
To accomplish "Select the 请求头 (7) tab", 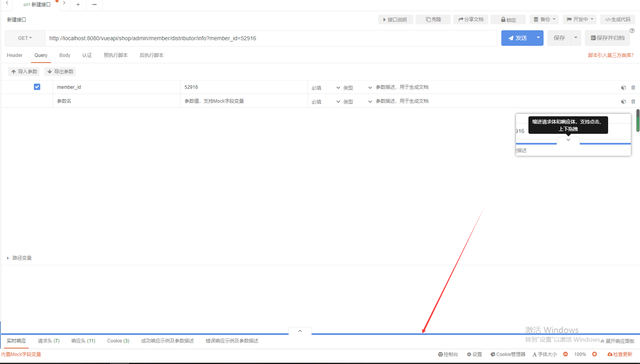I will click(x=49, y=341).
